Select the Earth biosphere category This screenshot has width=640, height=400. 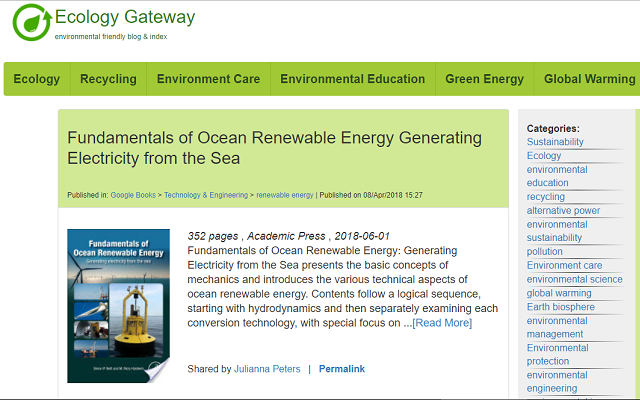[560, 307]
